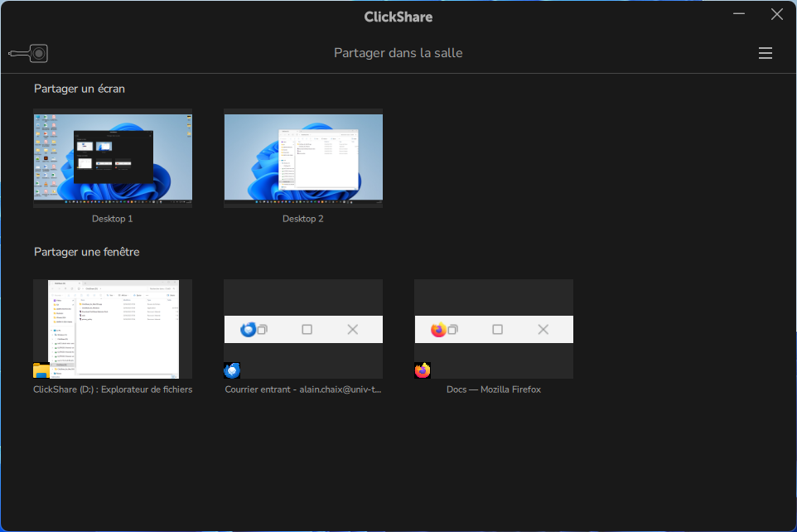
Task: Minimize the ClickShare window
Action: coord(738,14)
